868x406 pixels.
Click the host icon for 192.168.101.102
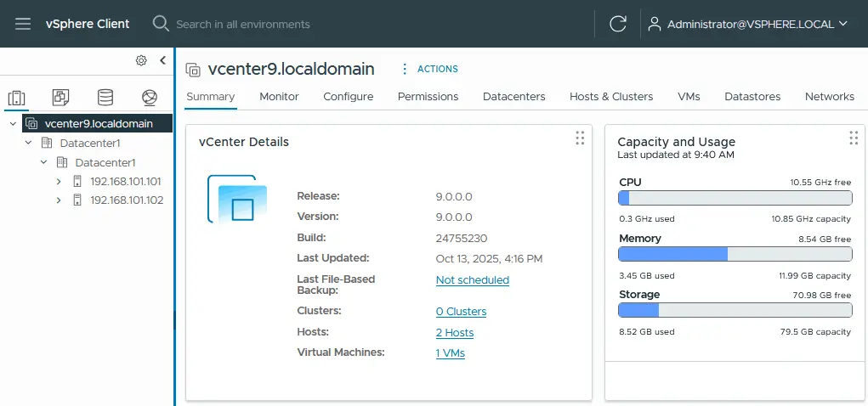pos(77,200)
